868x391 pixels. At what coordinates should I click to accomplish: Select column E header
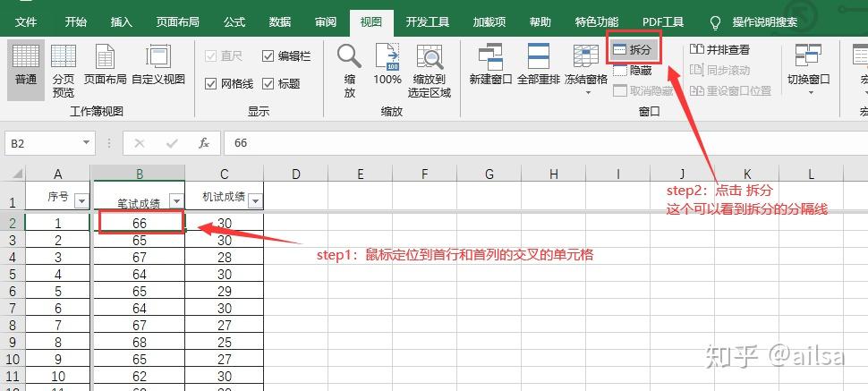point(359,174)
